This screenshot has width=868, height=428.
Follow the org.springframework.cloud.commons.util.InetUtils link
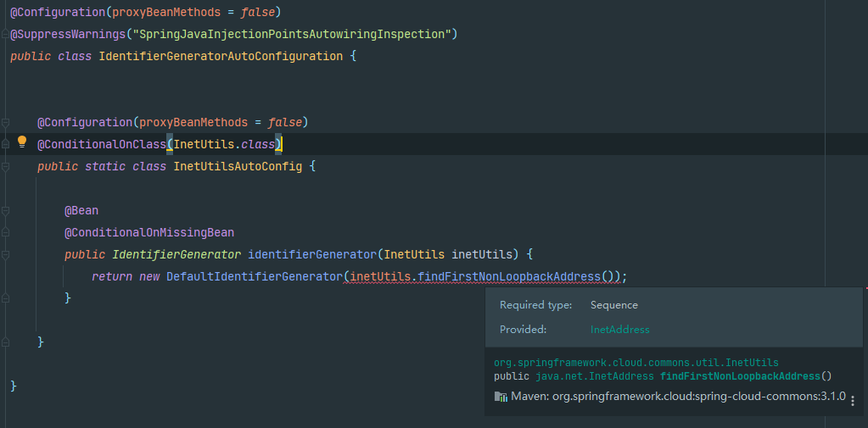[x=636, y=363]
